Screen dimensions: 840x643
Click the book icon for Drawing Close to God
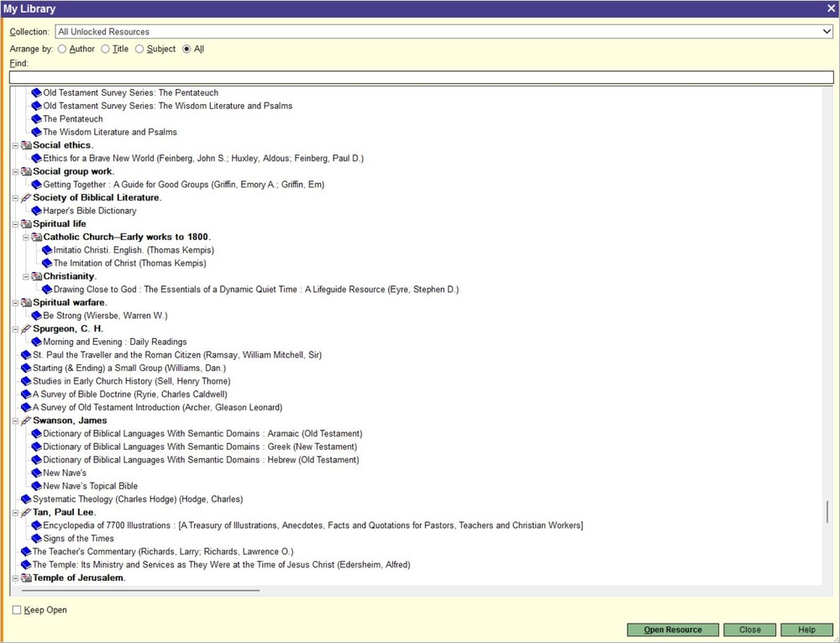(46, 290)
